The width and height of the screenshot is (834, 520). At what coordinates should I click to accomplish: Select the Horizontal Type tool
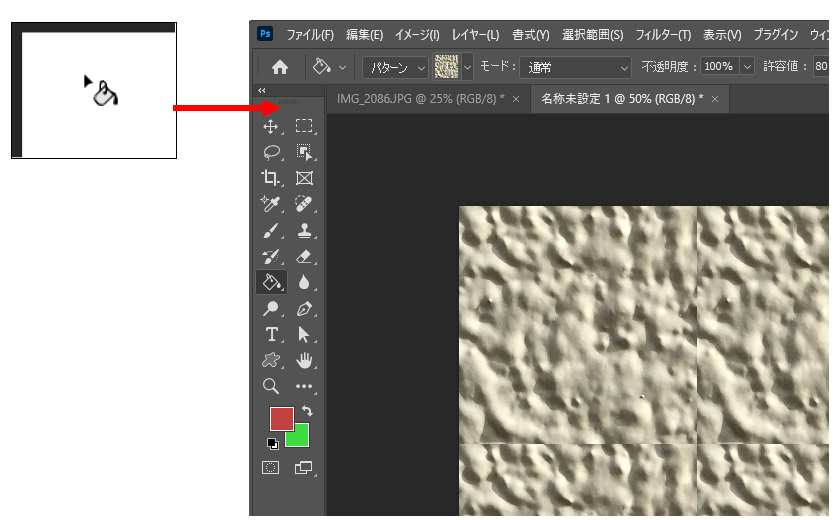pyautogui.click(x=270, y=334)
